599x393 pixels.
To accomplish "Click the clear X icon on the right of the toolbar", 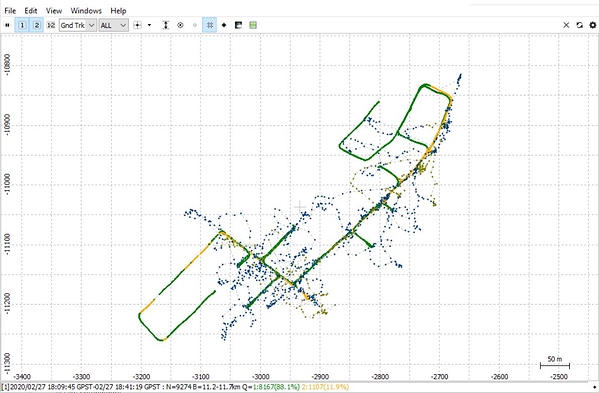I will click(x=566, y=25).
